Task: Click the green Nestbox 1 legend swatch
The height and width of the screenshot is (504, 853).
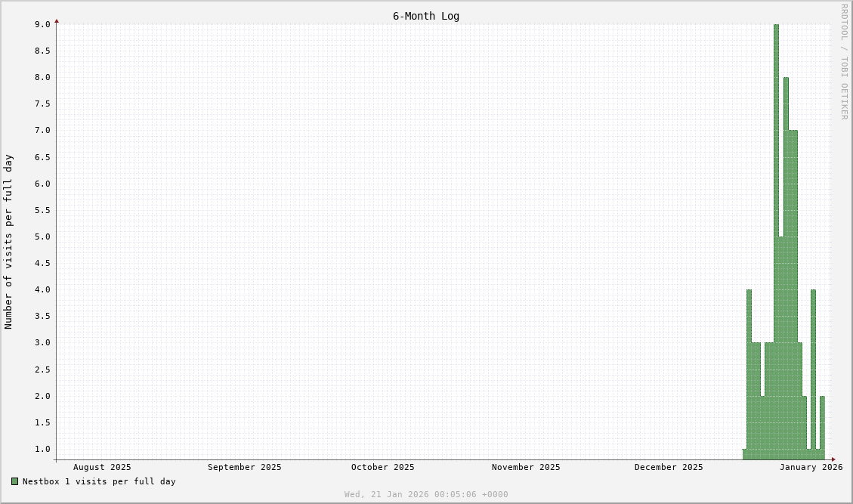Action: pyautogui.click(x=14, y=481)
